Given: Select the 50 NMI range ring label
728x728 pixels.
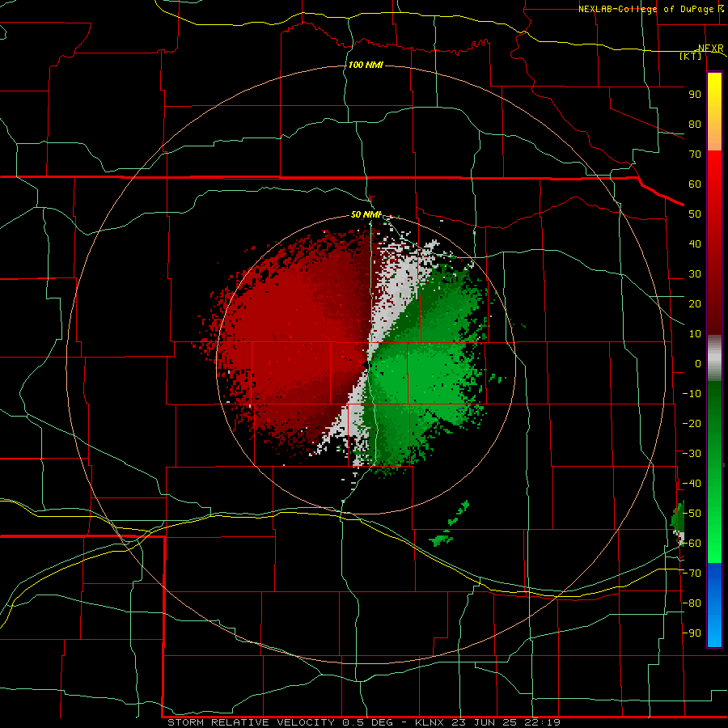Looking at the screenshot, I should (x=366, y=214).
